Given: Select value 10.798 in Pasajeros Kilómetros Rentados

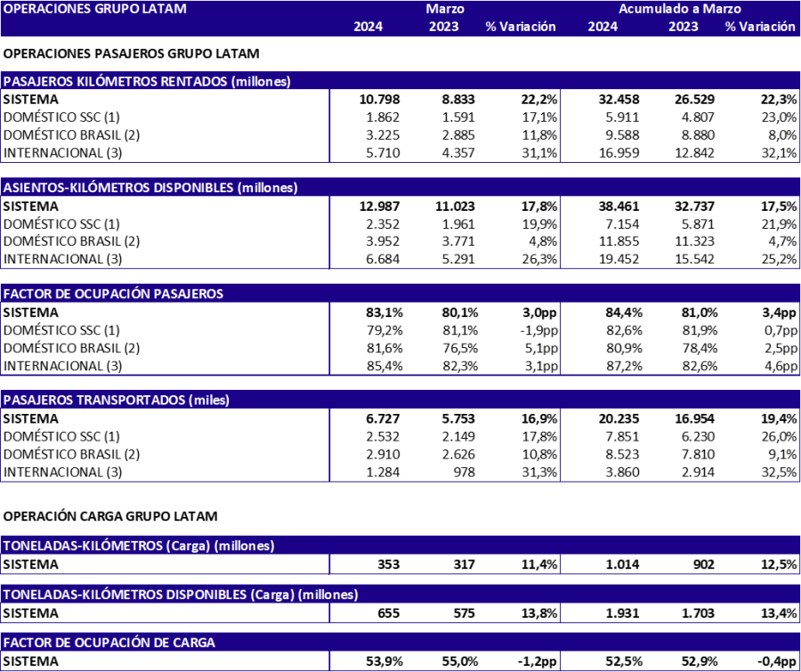Looking at the screenshot, I should [x=379, y=99].
